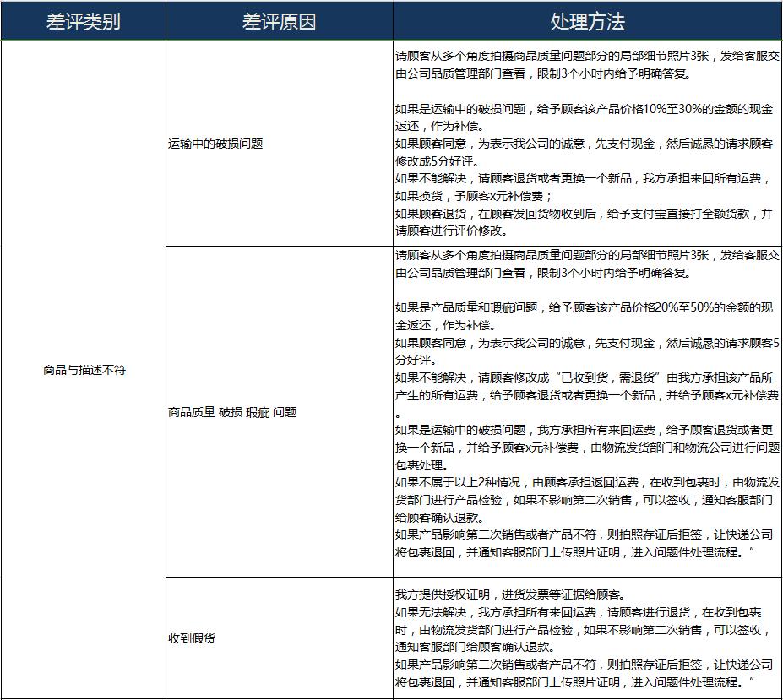
Task: Select the line mentioning 20%至50% compensation
Action: (x=583, y=307)
